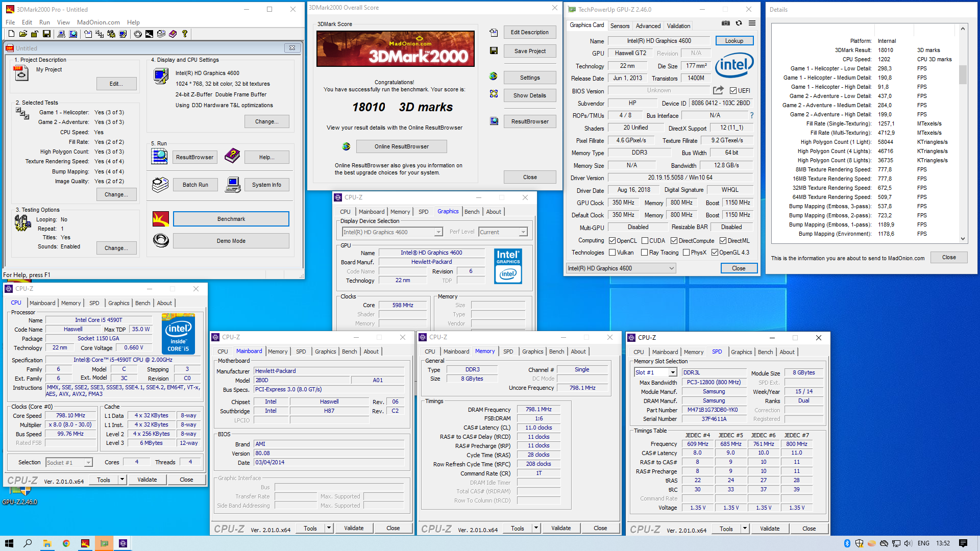
Task: Click the share BIOS arrow icon in GPU-Z
Action: click(x=718, y=90)
